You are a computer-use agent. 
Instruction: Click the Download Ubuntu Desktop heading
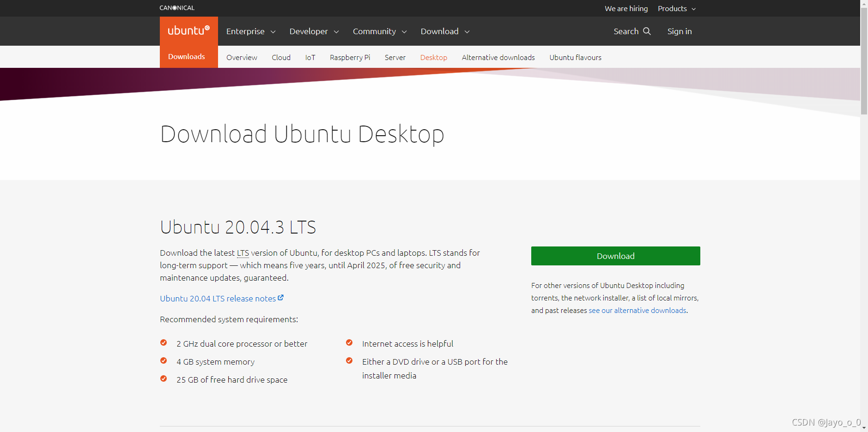(302, 134)
